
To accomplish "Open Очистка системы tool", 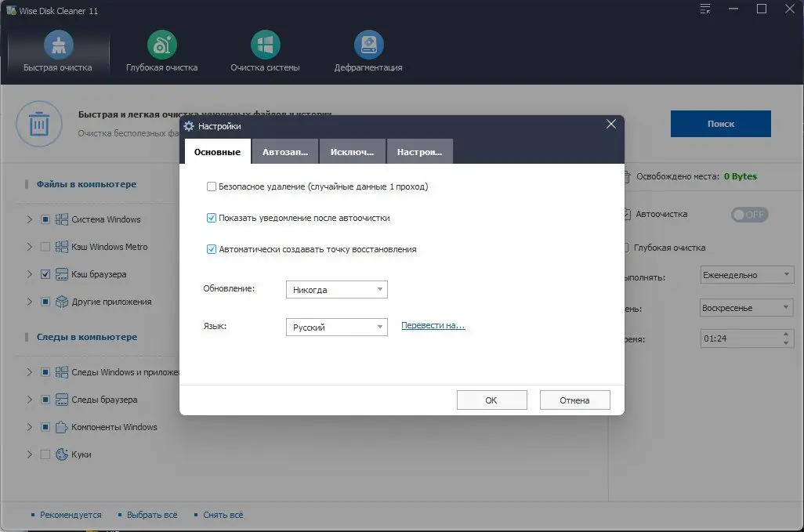I will click(x=264, y=45).
